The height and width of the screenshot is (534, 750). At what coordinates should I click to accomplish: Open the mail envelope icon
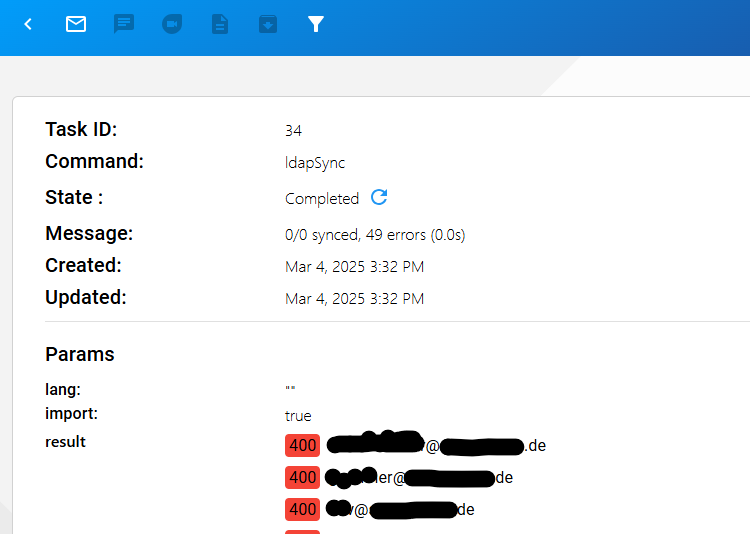pyautogui.click(x=76, y=24)
